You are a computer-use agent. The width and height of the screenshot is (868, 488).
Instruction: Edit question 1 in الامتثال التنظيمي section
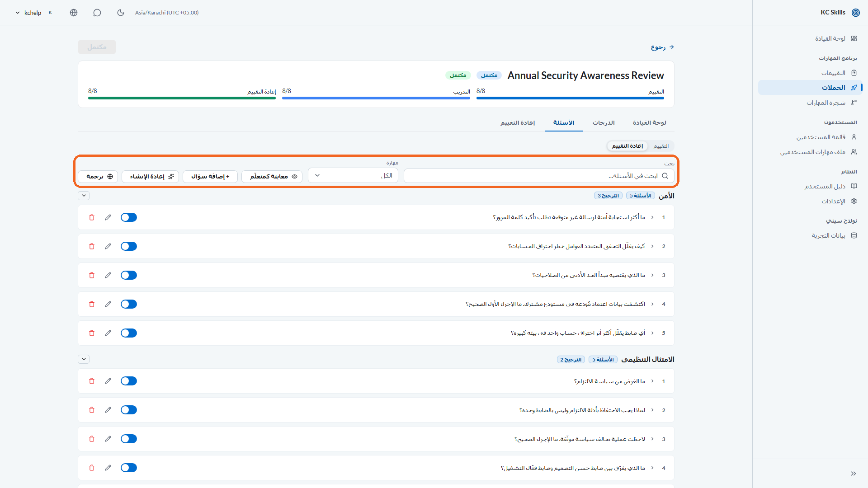coord(108,381)
